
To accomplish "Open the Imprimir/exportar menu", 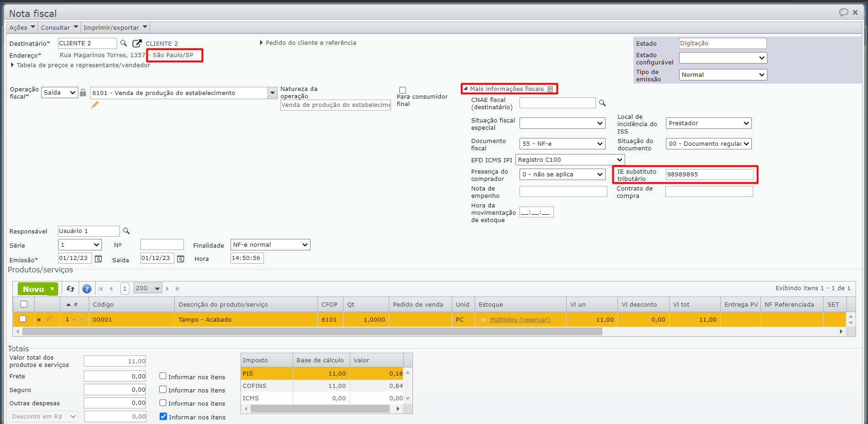I will pyautogui.click(x=115, y=27).
